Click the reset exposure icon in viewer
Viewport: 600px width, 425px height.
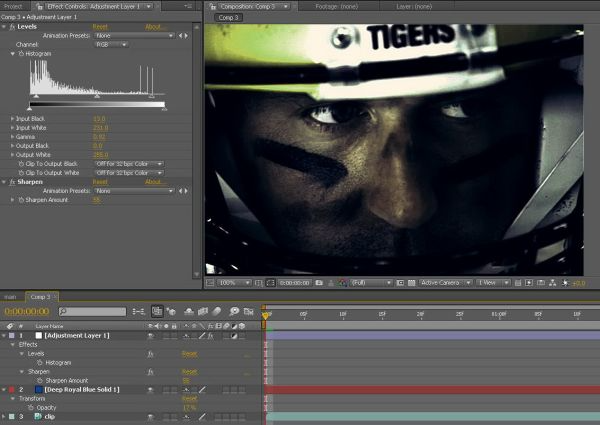tap(565, 283)
